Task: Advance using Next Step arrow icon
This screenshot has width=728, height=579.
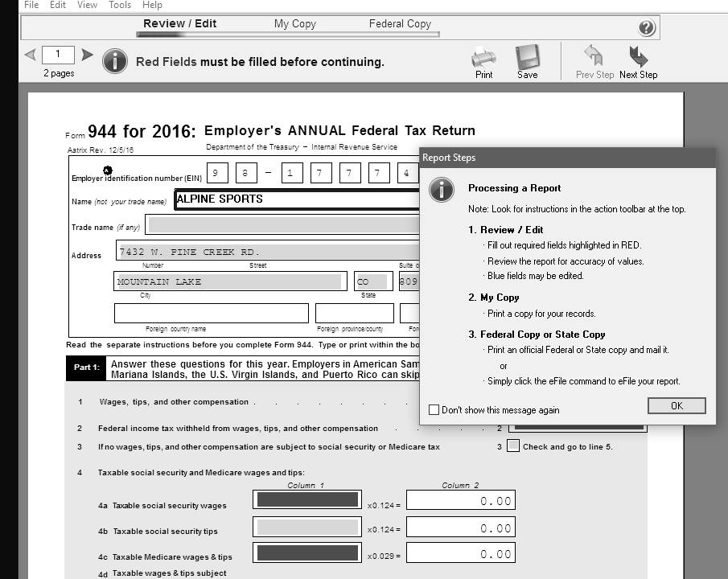Action: (x=638, y=57)
